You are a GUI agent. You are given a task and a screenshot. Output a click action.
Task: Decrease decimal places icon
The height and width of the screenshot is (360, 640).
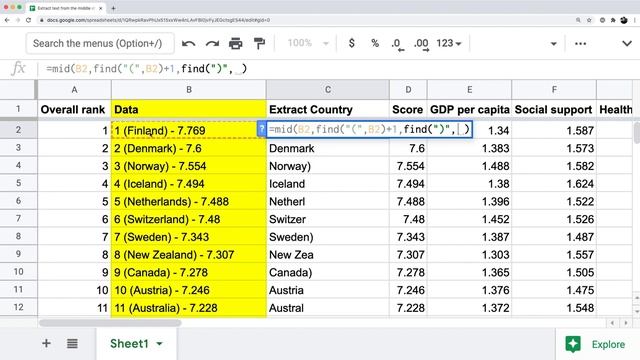click(x=397, y=44)
